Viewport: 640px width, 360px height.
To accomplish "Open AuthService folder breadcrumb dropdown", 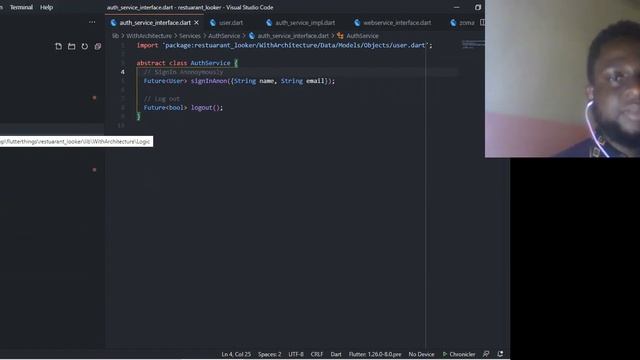I will pyautogui.click(x=224, y=36).
